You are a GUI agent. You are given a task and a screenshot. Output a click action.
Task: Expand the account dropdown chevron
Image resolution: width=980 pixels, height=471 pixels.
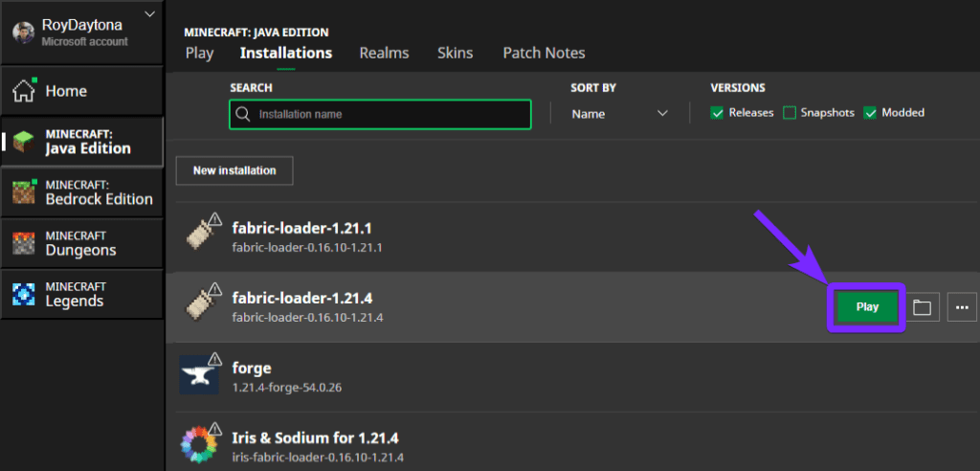click(x=150, y=13)
